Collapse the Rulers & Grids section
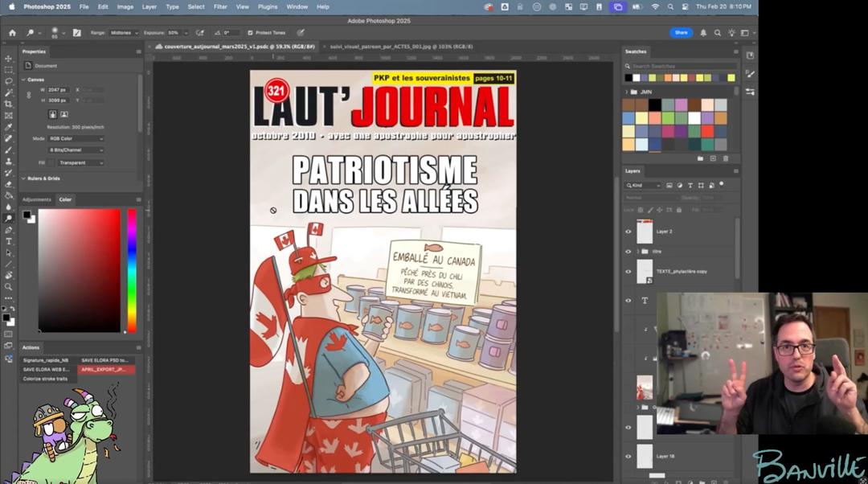Image resolution: width=868 pixels, height=484 pixels. [x=24, y=178]
